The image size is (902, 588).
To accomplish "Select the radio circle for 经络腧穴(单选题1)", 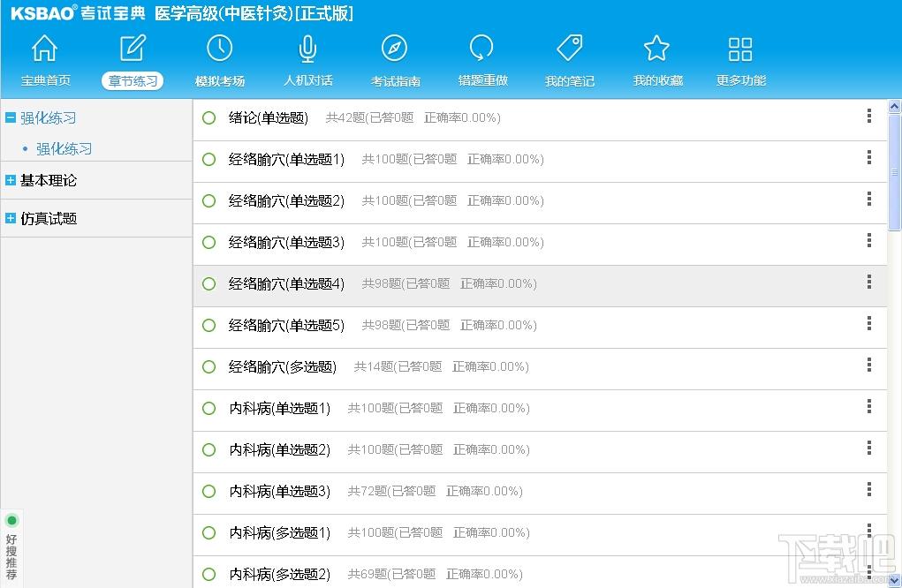I will (208, 159).
